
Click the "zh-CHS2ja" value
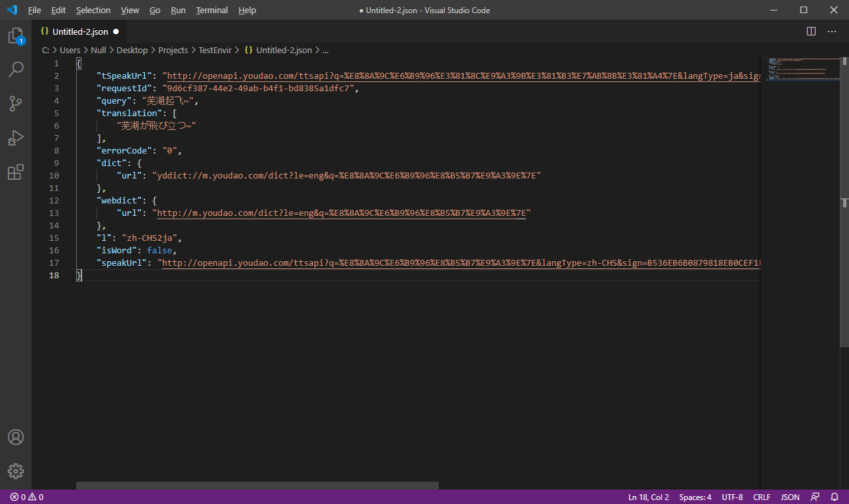point(151,238)
